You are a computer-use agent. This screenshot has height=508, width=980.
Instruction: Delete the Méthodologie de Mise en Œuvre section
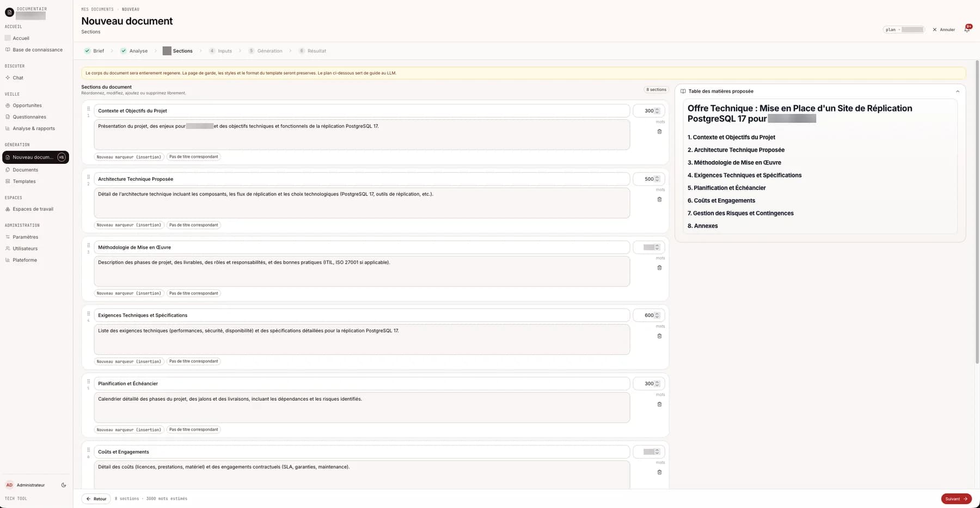tap(659, 268)
